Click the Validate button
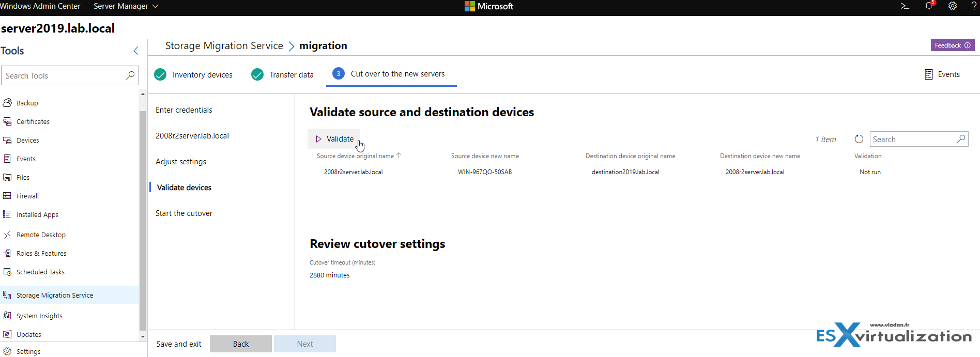 point(334,139)
